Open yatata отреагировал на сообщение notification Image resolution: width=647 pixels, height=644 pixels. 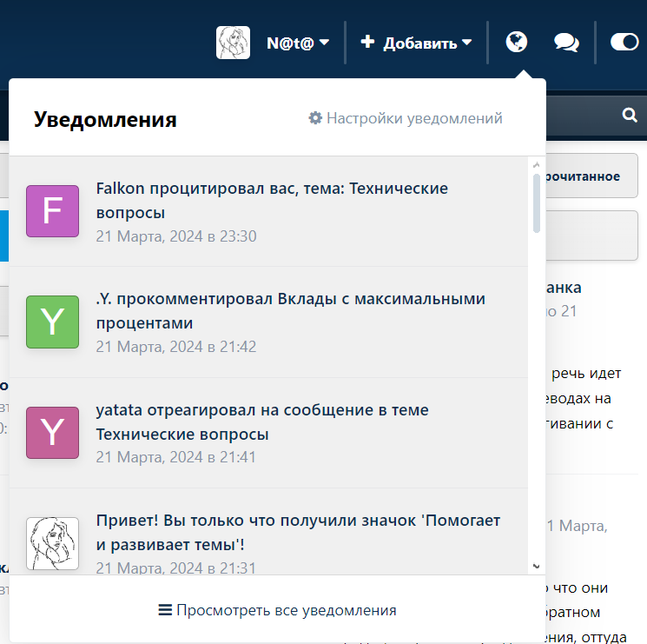[268, 433]
